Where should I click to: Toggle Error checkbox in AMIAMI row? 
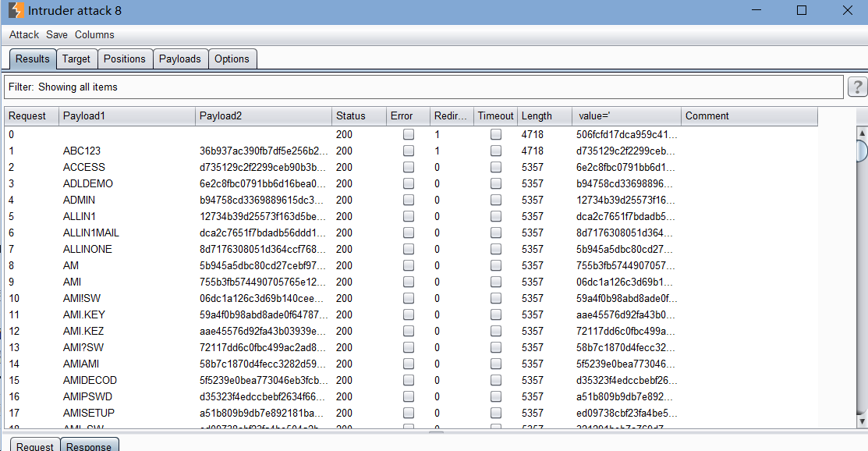click(409, 364)
